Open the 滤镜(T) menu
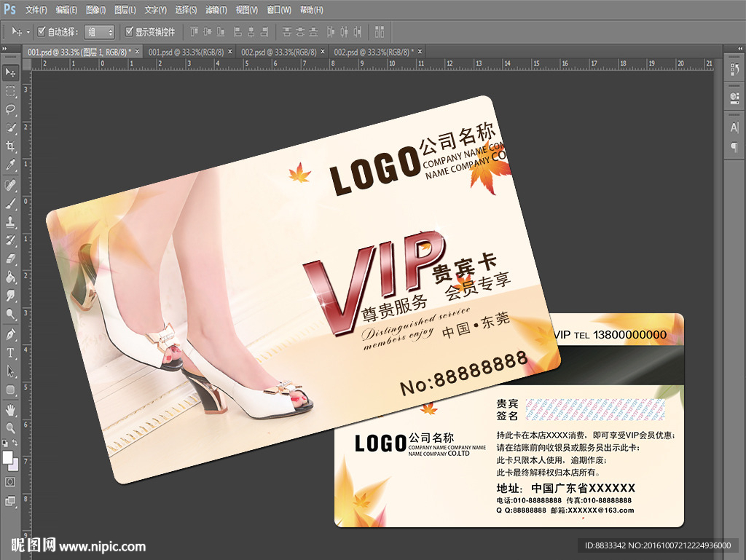 216,9
